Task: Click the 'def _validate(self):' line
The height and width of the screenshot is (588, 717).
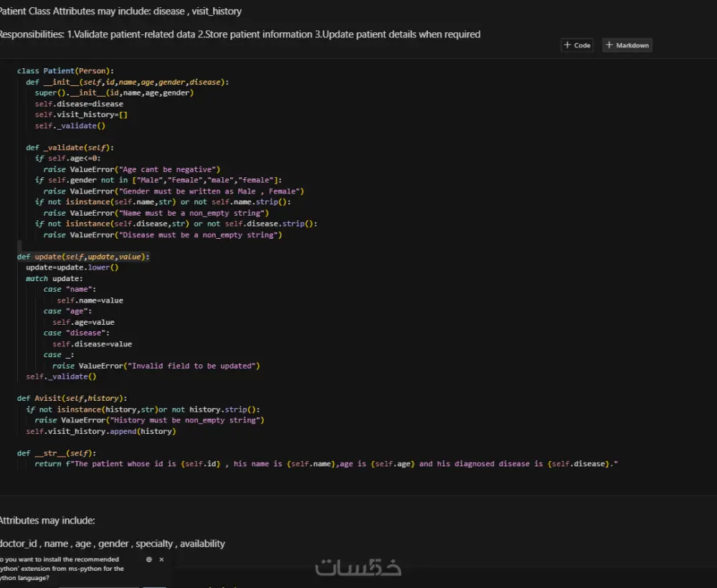Action: [x=70, y=148]
